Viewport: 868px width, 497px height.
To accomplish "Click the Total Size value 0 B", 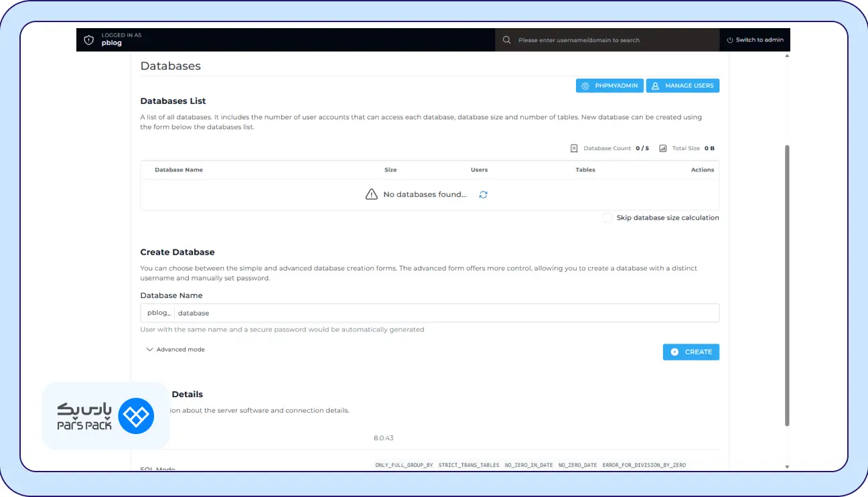I will [x=709, y=149].
